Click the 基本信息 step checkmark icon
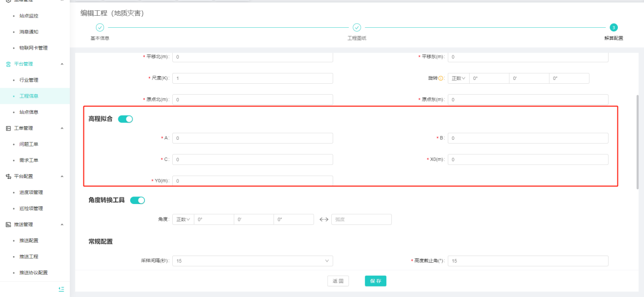644x297 pixels. [x=99, y=27]
